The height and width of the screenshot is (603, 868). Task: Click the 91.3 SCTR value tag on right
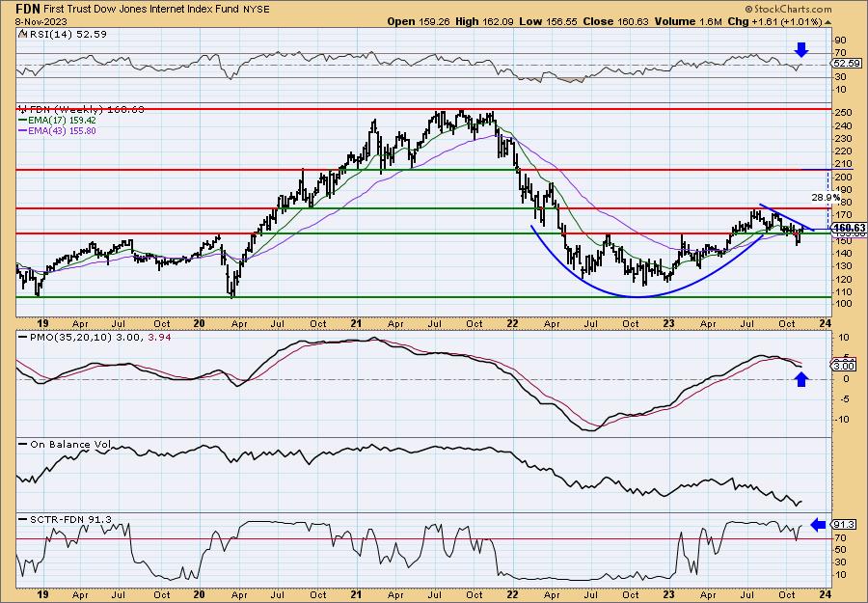[844, 525]
